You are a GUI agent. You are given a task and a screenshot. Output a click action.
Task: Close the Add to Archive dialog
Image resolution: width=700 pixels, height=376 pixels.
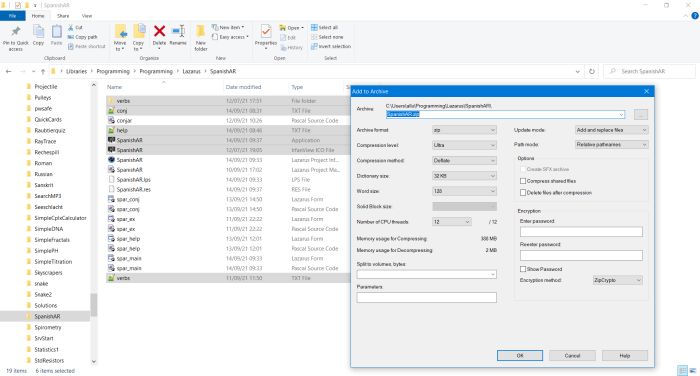[646, 92]
